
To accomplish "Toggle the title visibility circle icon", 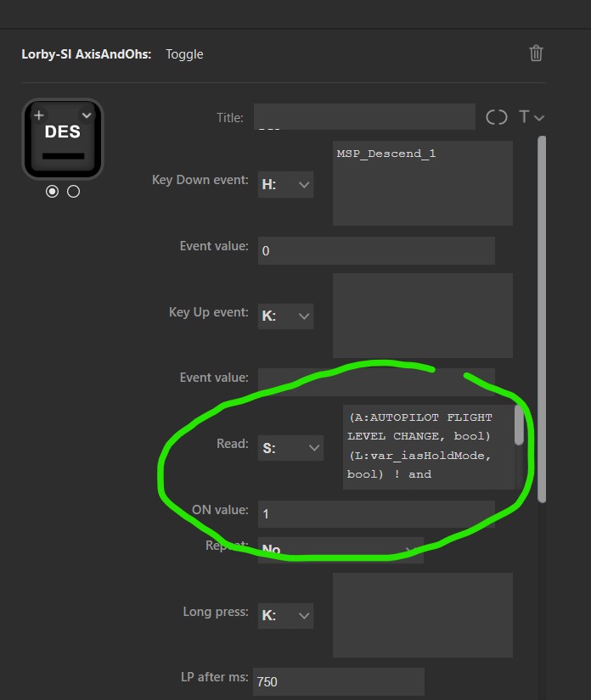I will (496, 117).
